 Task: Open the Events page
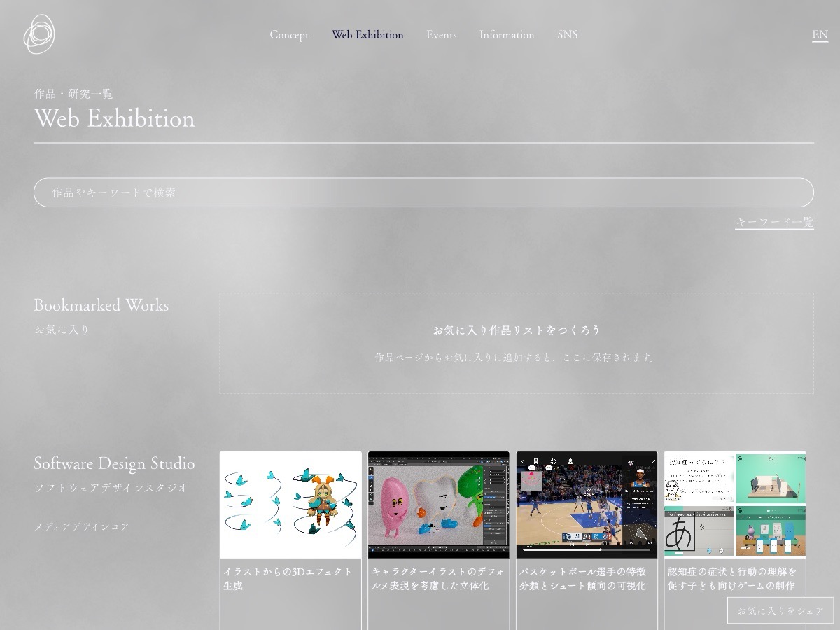(442, 35)
